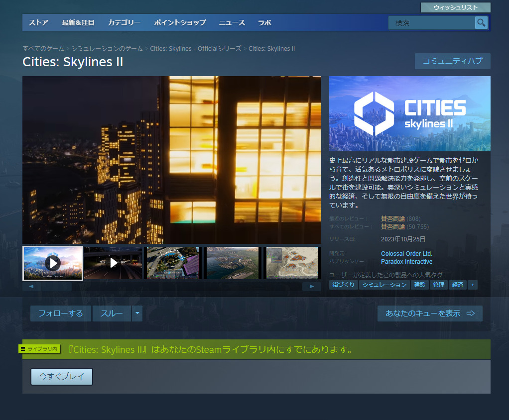The height and width of the screenshot is (420, 509).
Task: Open the Cities: Skylines II breadcrumb link
Action: coord(272,49)
